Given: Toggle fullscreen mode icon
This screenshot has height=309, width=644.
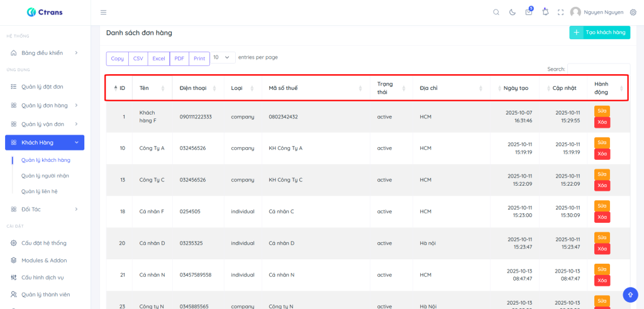Looking at the screenshot, I should (560, 12).
